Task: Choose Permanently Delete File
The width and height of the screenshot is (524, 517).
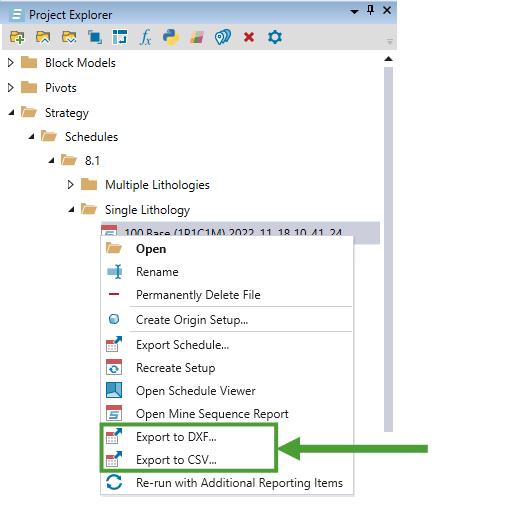Action: [198, 295]
